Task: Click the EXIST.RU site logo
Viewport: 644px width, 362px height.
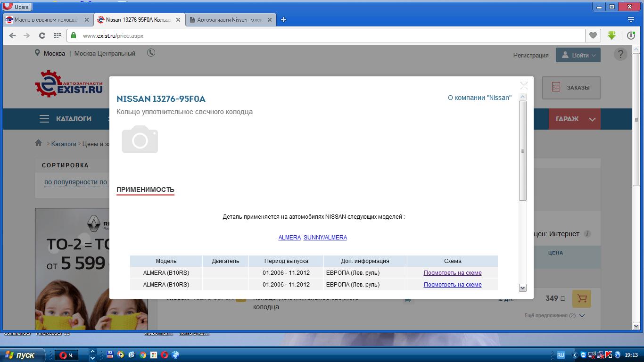Action: pyautogui.click(x=69, y=84)
